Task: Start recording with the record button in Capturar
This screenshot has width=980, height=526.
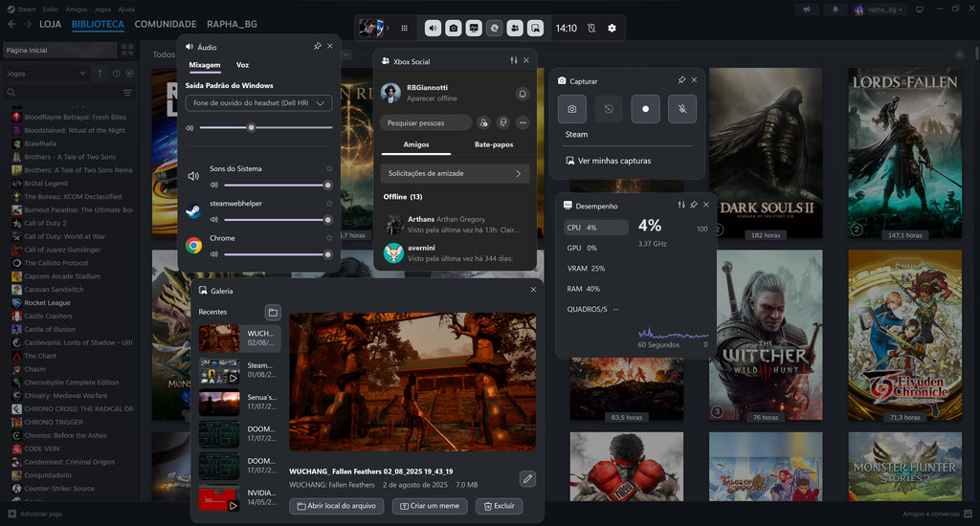Action: pyautogui.click(x=646, y=109)
